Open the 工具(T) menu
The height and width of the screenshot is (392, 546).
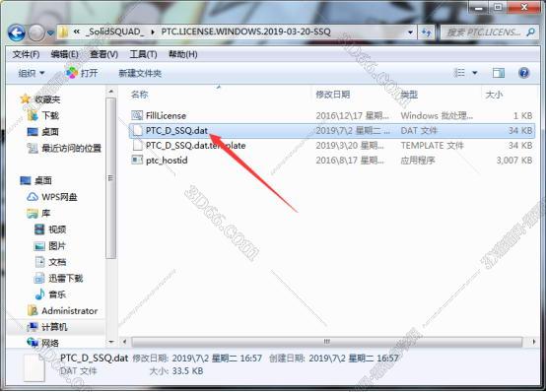143,54
